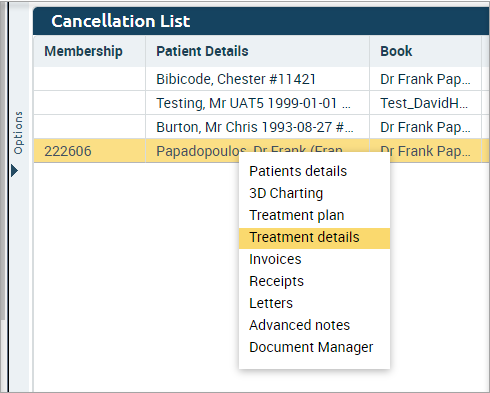Select the Bibicode, Chester #11421 row
Viewport: 490px width, 393px height.
(x=261, y=79)
